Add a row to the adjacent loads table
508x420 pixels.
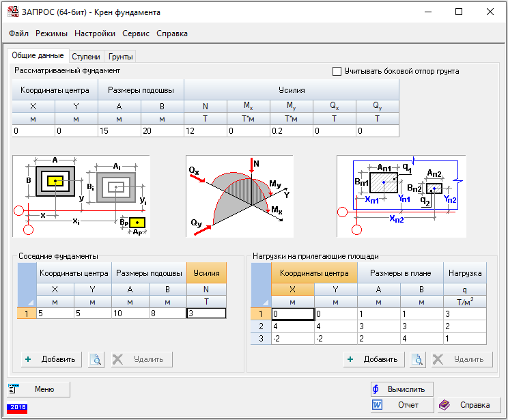pos(373,359)
